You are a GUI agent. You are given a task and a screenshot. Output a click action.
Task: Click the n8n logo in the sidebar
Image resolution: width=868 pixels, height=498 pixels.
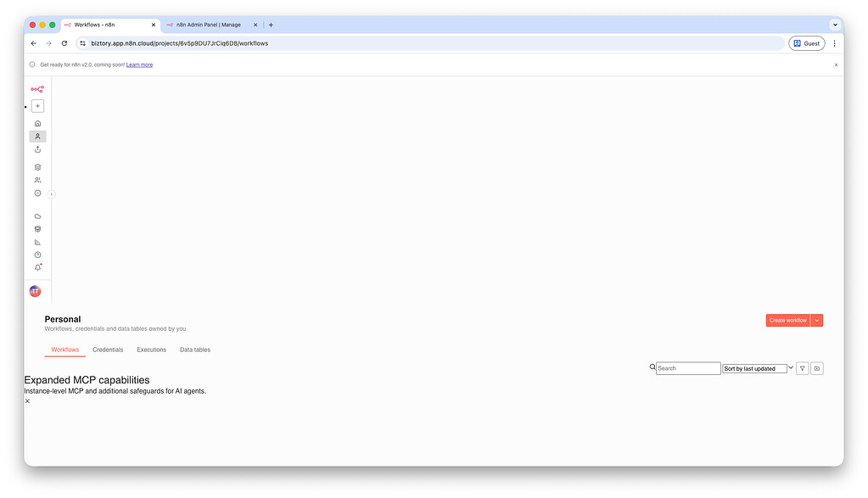tap(37, 88)
